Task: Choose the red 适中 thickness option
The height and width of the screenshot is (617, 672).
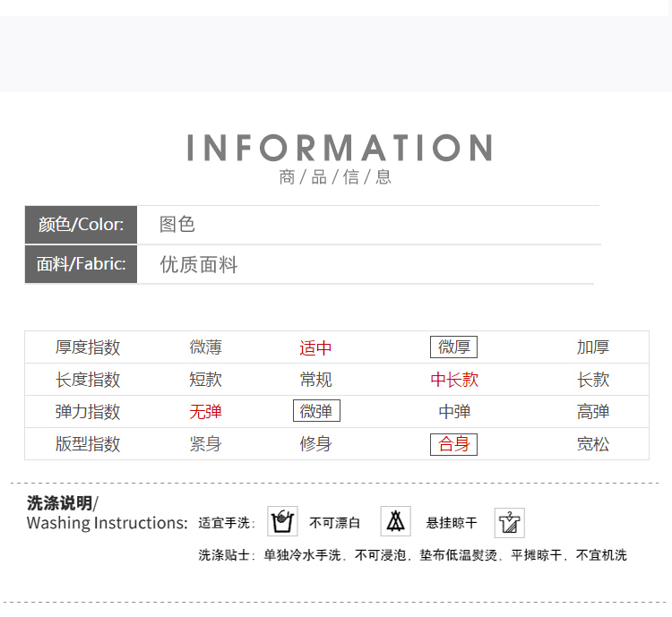Action: pos(315,348)
